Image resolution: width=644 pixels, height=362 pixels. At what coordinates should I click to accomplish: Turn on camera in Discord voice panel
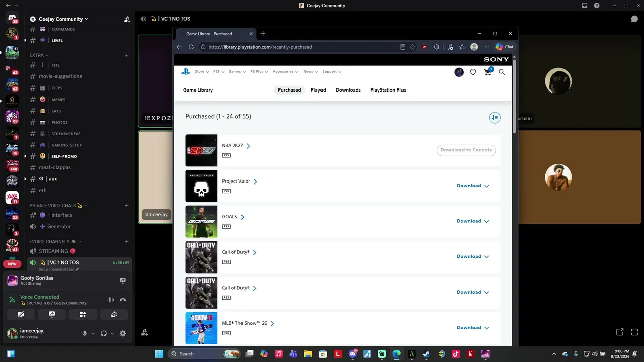coord(21,314)
